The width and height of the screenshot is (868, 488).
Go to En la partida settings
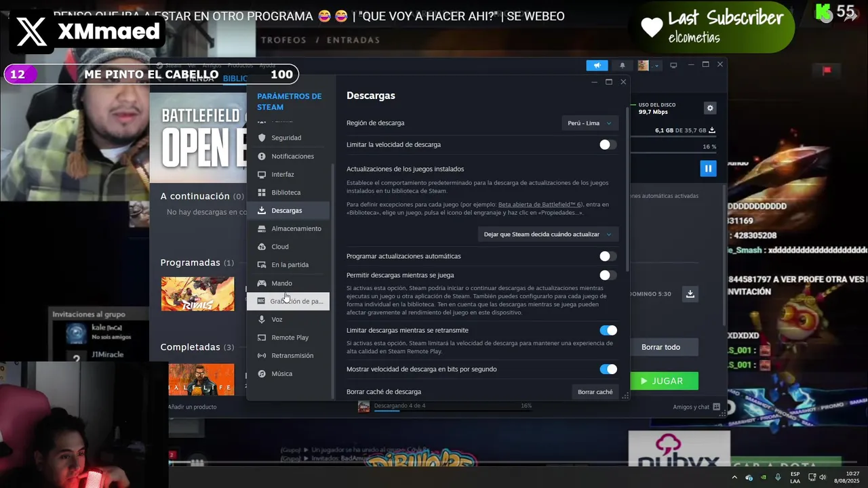coord(288,265)
